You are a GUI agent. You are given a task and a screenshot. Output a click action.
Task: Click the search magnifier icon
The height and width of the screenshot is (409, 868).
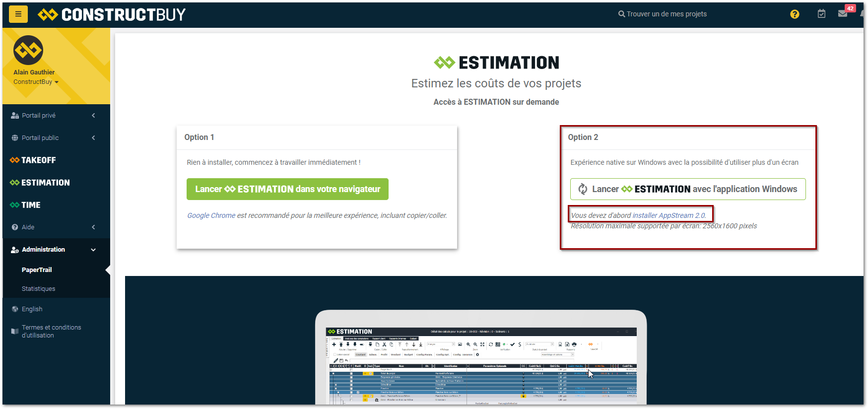[x=621, y=14]
